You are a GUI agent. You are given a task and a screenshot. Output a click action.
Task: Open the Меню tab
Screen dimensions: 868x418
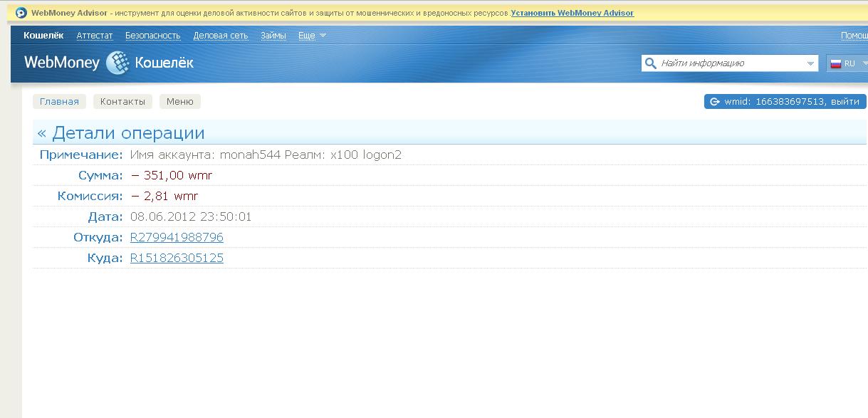point(179,102)
